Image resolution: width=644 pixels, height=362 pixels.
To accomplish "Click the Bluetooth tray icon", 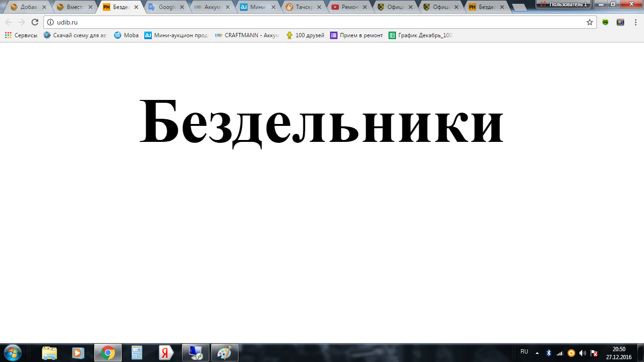I will 549,353.
